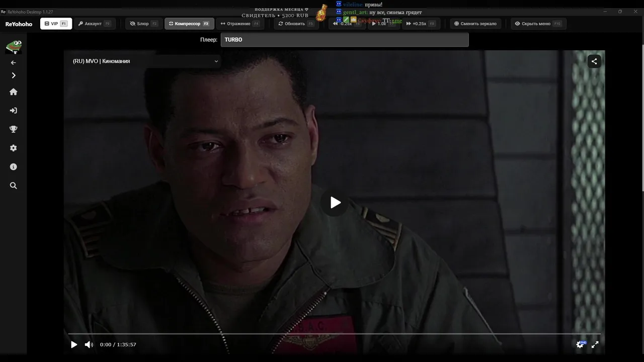The image size is (644, 362).
Task: Enter fullscreen mode in player
Action: click(595, 344)
